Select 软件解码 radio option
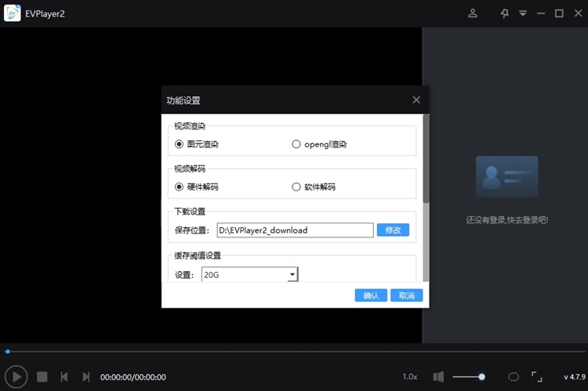588x391 pixels. pos(314,186)
